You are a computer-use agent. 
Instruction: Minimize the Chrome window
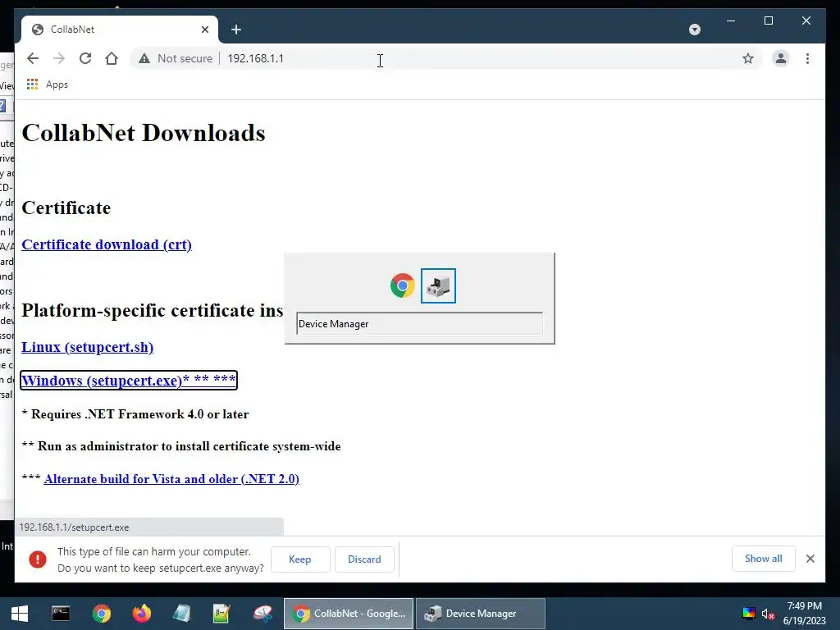731,21
